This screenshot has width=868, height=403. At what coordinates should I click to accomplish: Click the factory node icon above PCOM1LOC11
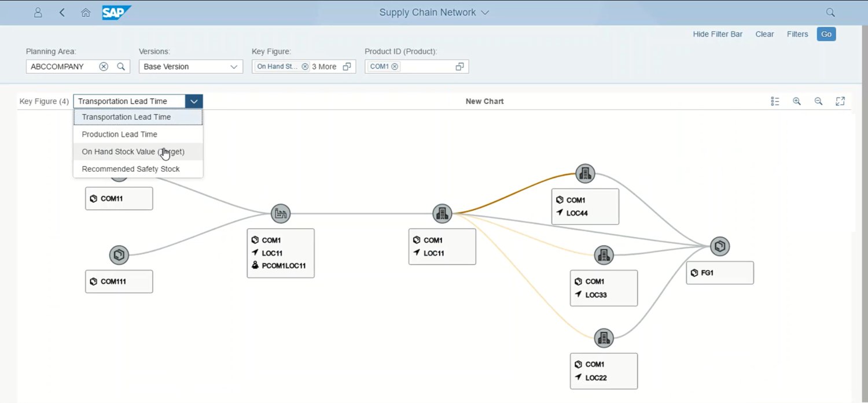[x=281, y=213]
